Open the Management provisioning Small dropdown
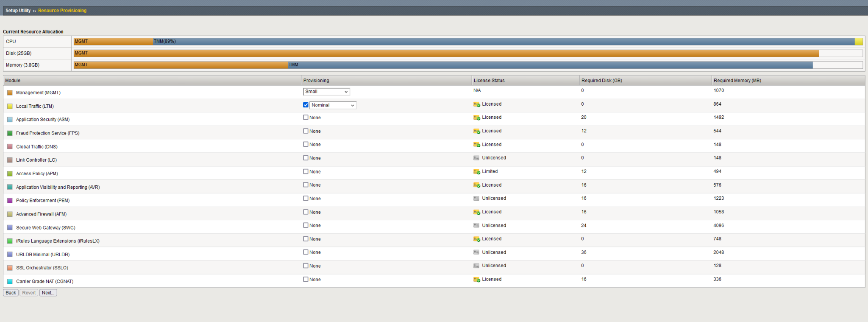This screenshot has height=322, width=868. pos(326,92)
